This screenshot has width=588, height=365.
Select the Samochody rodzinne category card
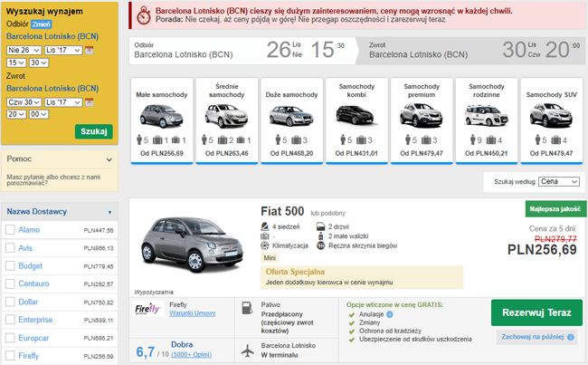(x=487, y=121)
